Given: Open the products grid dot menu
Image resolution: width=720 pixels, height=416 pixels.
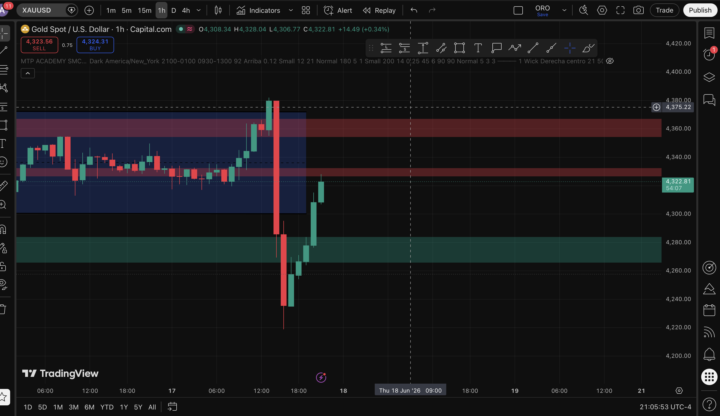Looking at the screenshot, I should point(709,377).
